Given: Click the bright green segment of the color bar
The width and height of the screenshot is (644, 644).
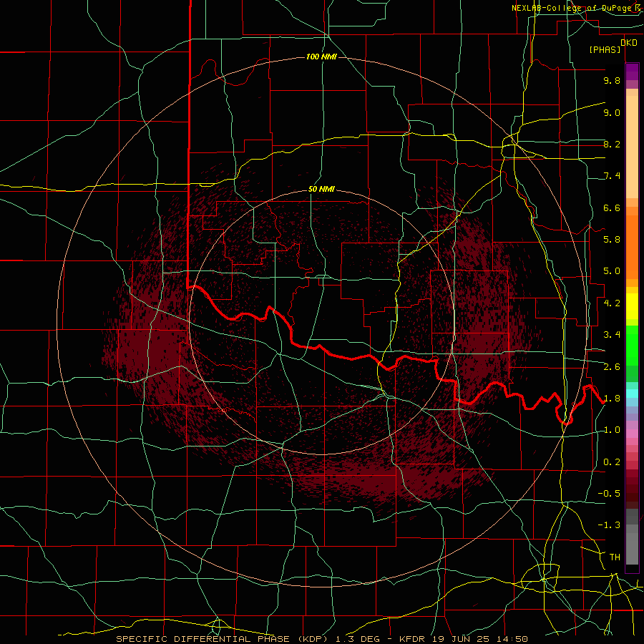Looking at the screenshot, I should pyautogui.click(x=632, y=345).
